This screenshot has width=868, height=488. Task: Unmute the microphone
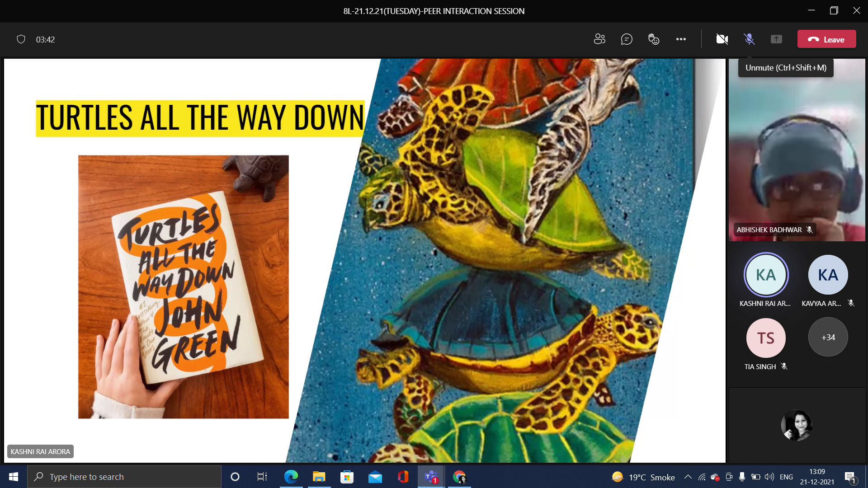pos(749,39)
